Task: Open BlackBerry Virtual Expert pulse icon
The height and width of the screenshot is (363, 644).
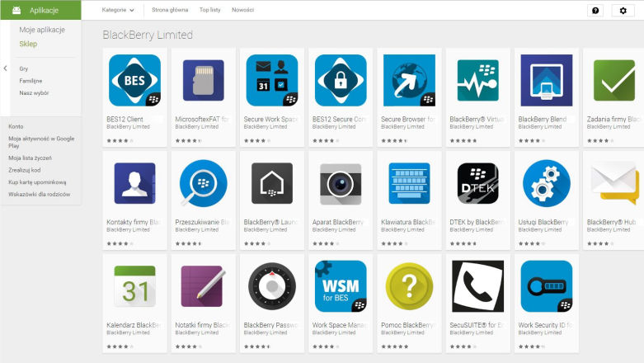Action: coord(477,80)
